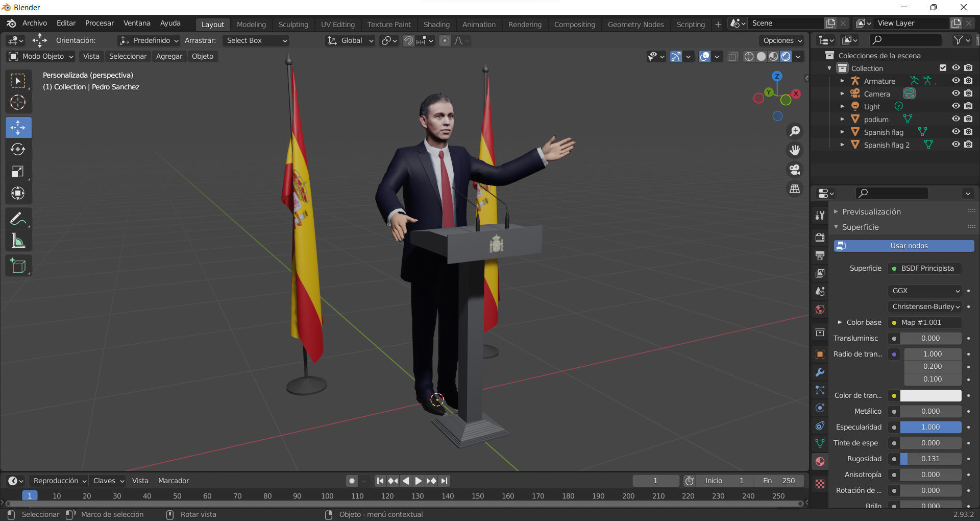980x521 pixels.
Task: Toggle viewport overlays display
Action: click(704, 57)
